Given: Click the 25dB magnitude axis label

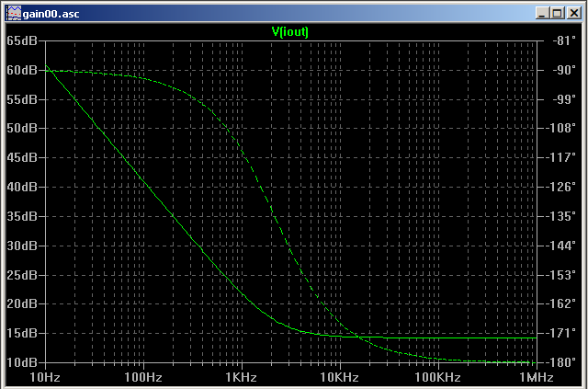Looking at the screenshot, I should point(22,275).
